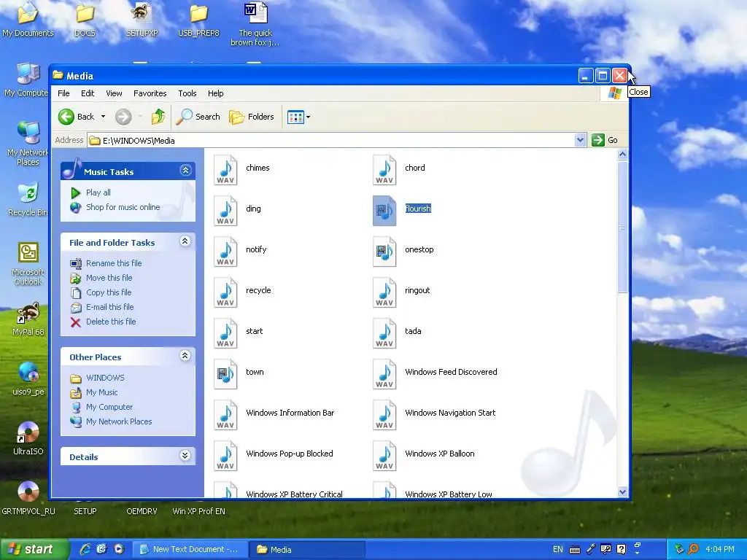Click Play all link
Image resolution: width=747 pixels, height=560 pixels.
(98, 192)
